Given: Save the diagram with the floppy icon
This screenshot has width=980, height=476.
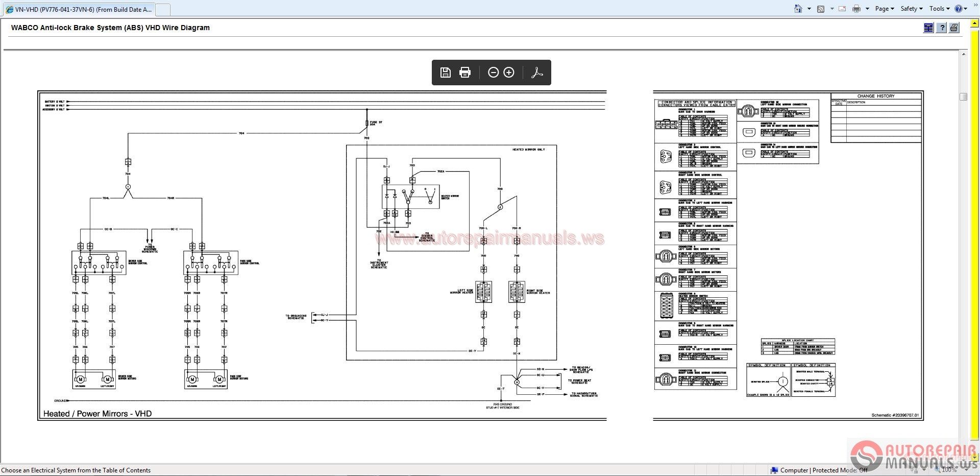Looking at the screenshot, I should pos(446,73).
